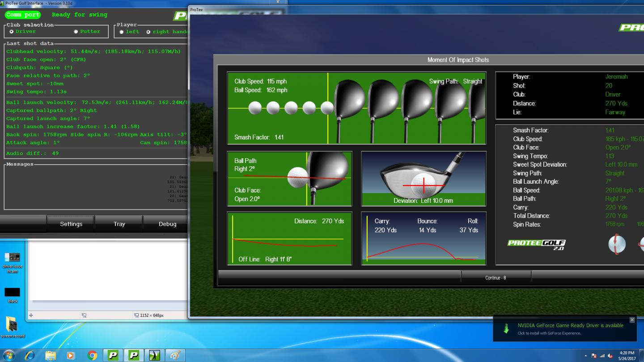Screen dimensions: 644x362
Task: Click the player name Jeremiah
Action: 616,76
